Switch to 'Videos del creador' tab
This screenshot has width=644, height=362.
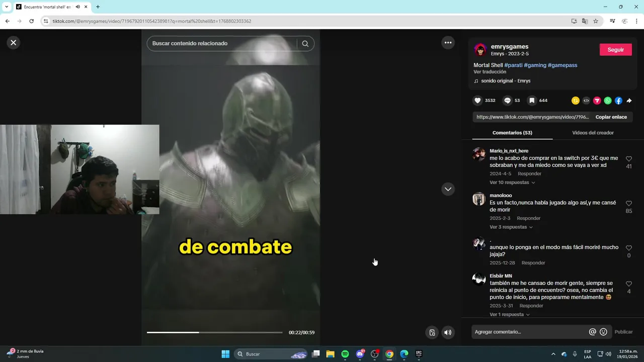coord(593,133)
